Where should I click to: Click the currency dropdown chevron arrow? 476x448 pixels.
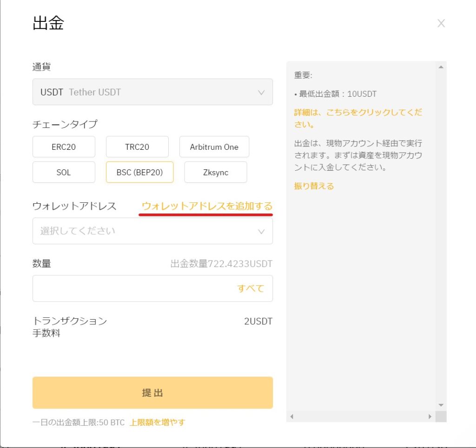261,92
